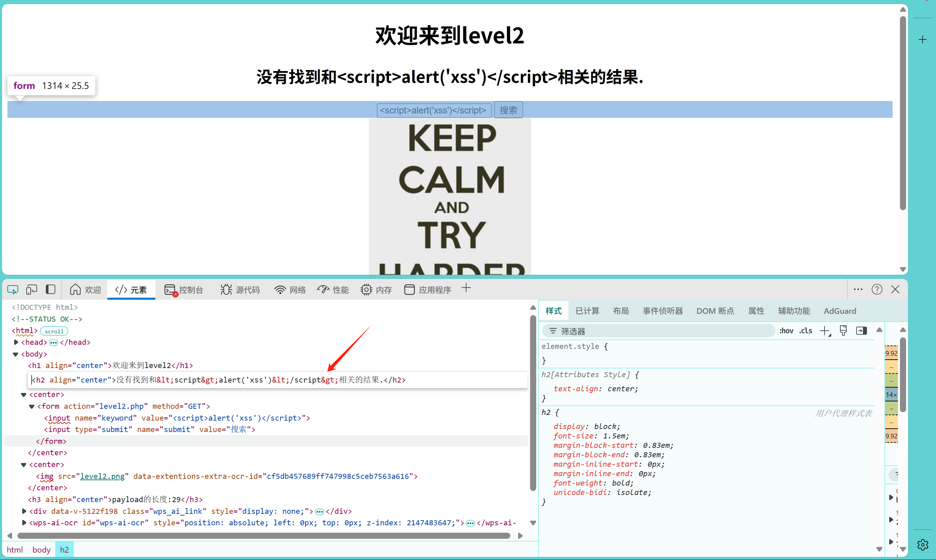Click the new style rule plus icon
Viewport: 936px width, 560px height.
point(825,331)
